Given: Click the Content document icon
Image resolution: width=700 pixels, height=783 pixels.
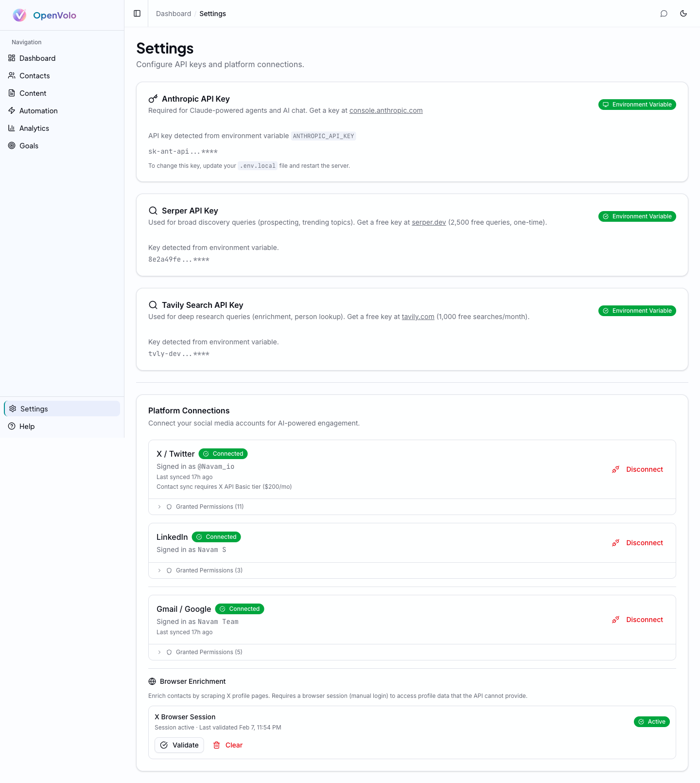Looking at the screenshot, I should (x=12, y=93).
